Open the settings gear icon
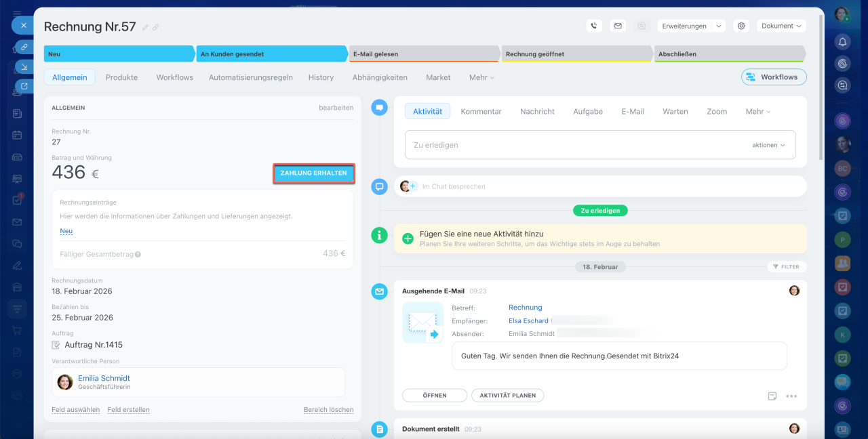The height and width of the screenshot is (439, 868). coord(741,26)
